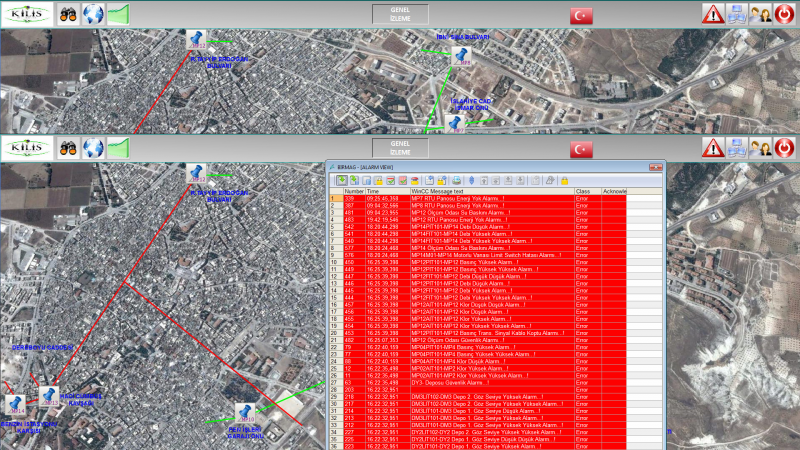Image resolution: width=800 pixels, height=450 pixels.
Task: Open the greyed info text dialog icon
Action: [x=535, y=181]
